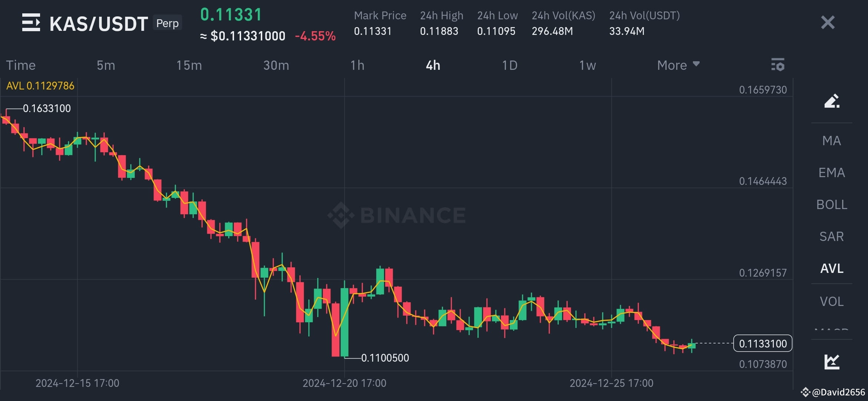
Task: Click the Binance watermark logo on chart
Action: pyautogui.click(x=396, y=215)
